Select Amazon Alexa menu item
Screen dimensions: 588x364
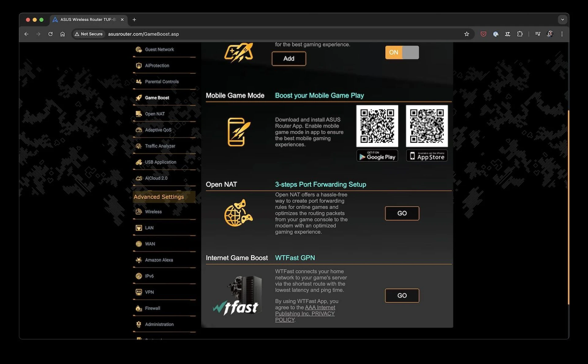pos(164,260)
